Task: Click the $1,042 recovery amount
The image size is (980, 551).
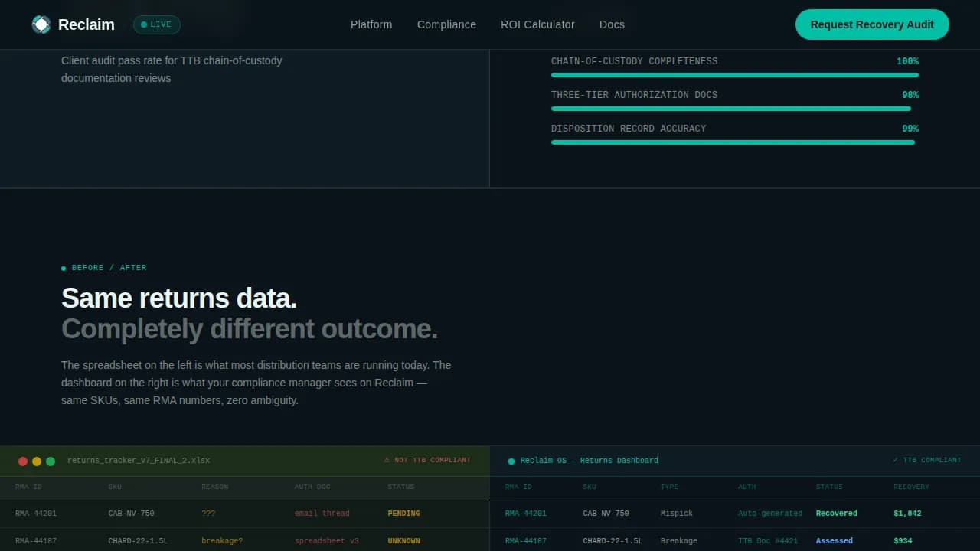Action: 907,514
